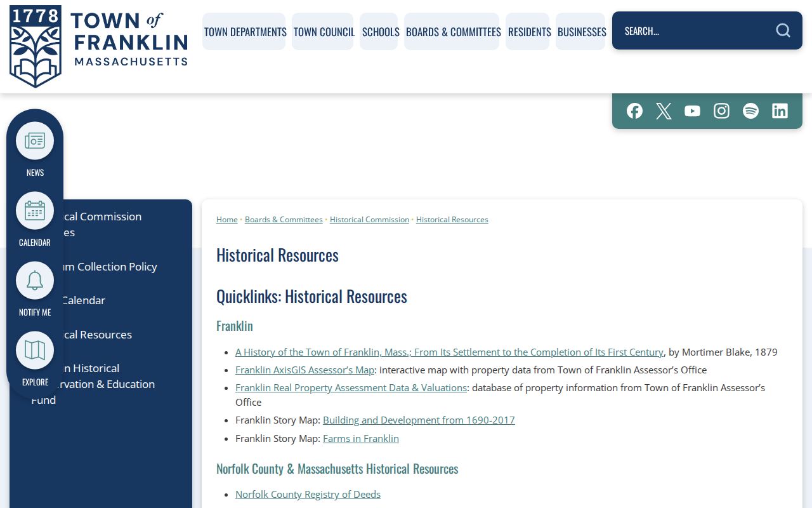Image resolution: width=812 pixels, height=508 pixels.
Task: Open the YouTube channel icon
Action: pos(693,111)
